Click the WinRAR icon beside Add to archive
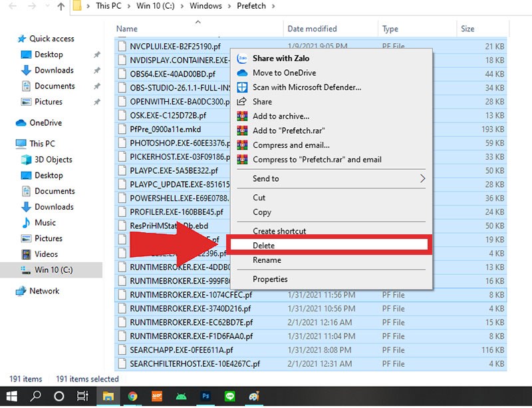The width and height of the screenshot is (532, 408). 242,116
